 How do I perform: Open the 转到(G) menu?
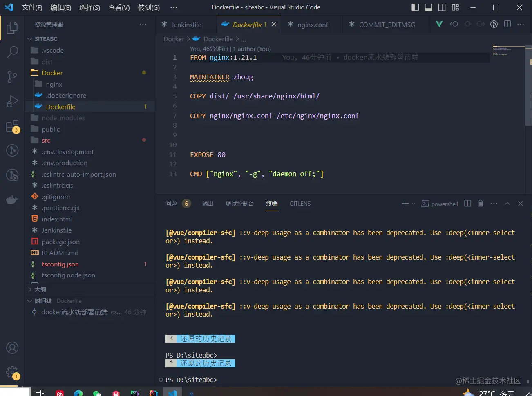[x=149, y=7]
